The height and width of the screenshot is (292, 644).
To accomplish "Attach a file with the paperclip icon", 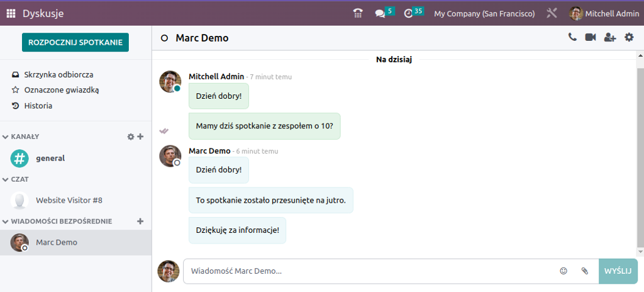I will coord(585,271).
